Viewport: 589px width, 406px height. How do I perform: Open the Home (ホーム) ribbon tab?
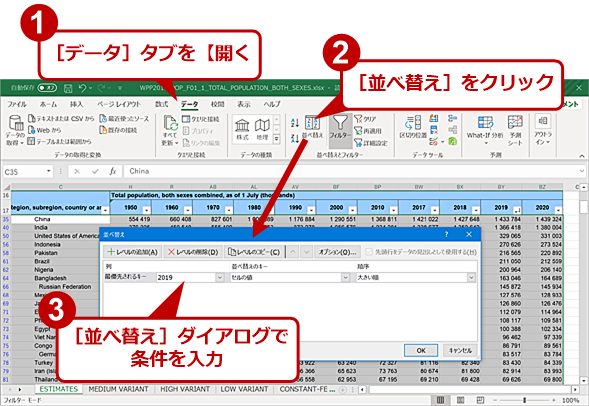[49, 104]
